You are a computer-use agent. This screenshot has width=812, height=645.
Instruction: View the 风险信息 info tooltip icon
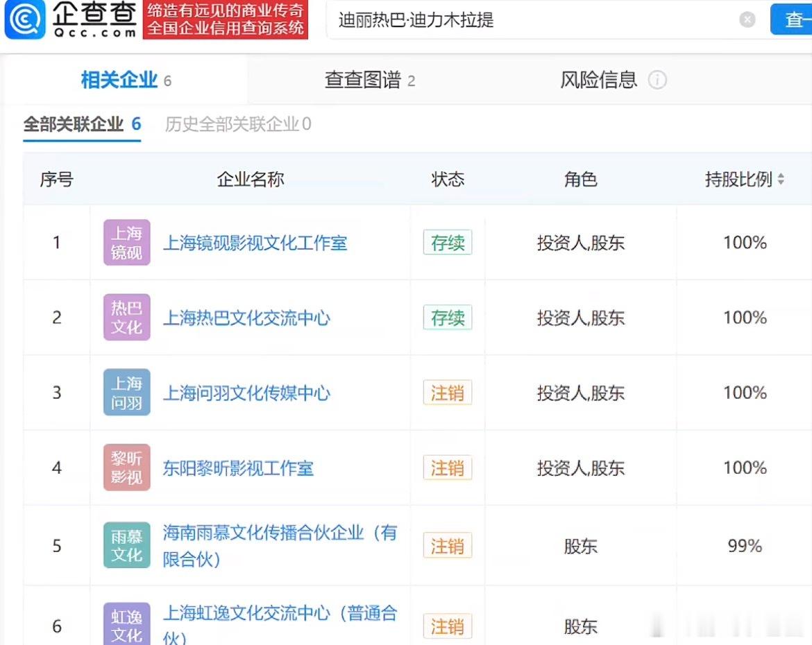coord(657,80)
